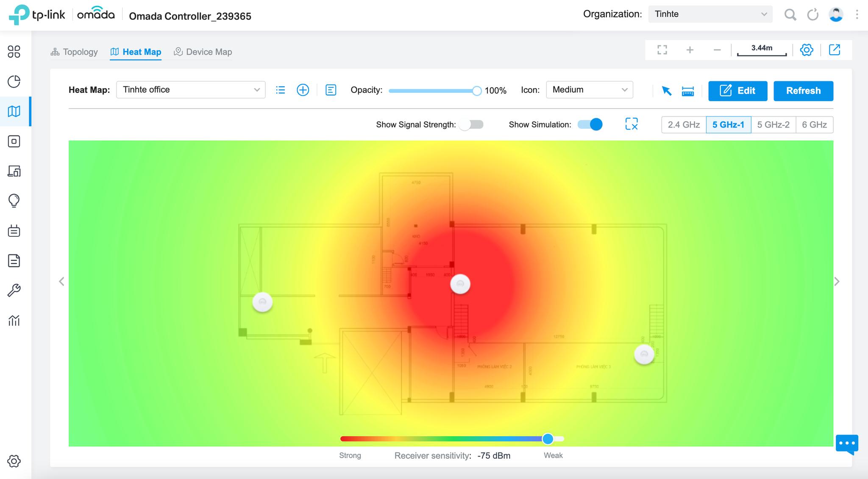Viewport: 868px width, 479px height.
Task: Open map settings gear icon
Action: click(x=806, y=50)
